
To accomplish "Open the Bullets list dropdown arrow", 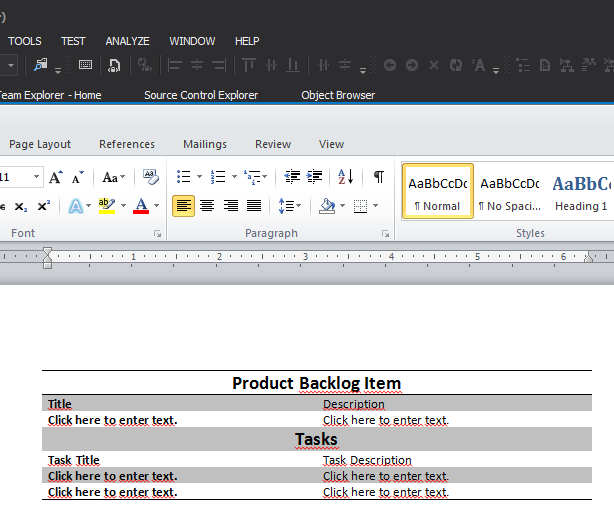I will pyautogui.click(x=199, y=177).
